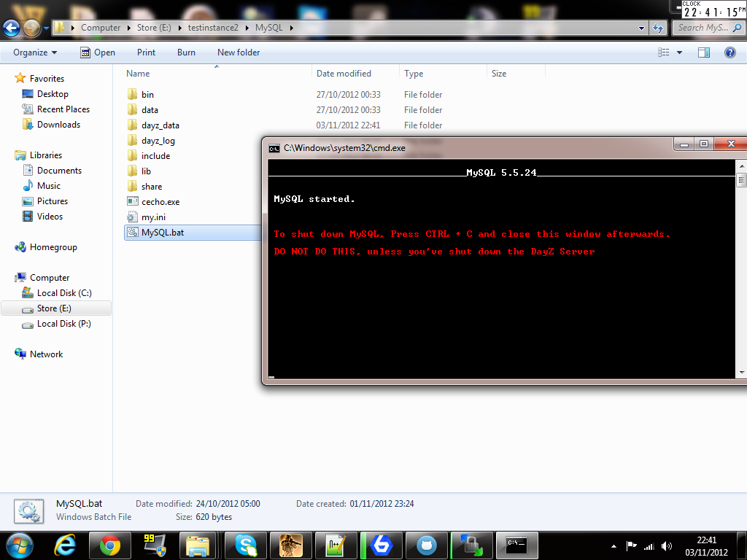Screen dimensions: 747x560
Task: Open the Notepad++ taskbar icon
Action: tap(336, 545)
